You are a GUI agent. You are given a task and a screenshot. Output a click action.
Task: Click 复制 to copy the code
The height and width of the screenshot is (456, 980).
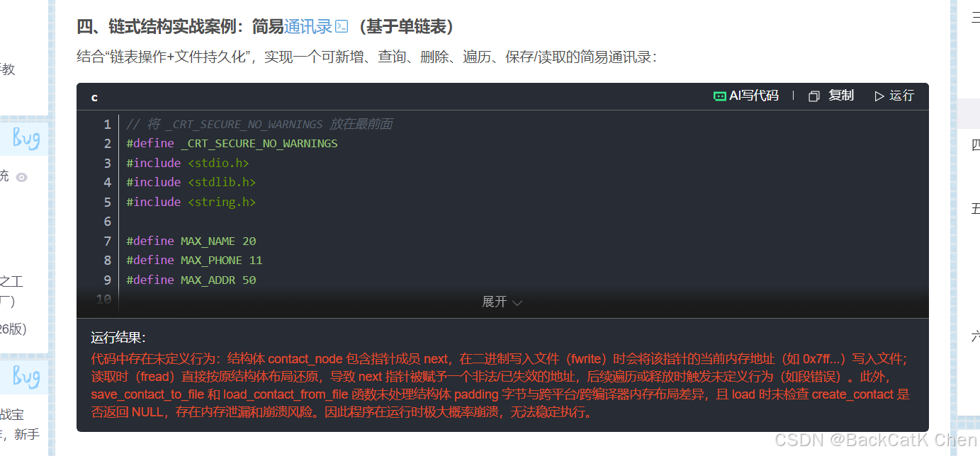840,95
